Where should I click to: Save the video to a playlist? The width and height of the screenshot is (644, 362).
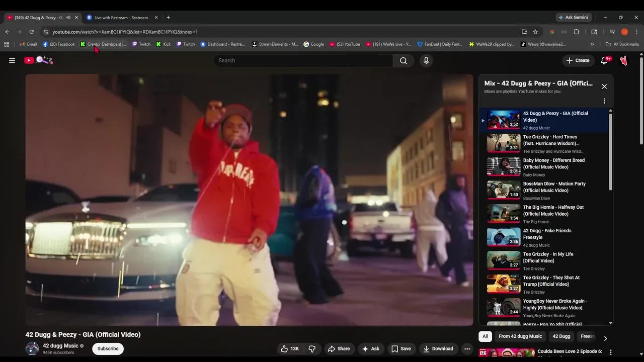[x=401, y=348]
